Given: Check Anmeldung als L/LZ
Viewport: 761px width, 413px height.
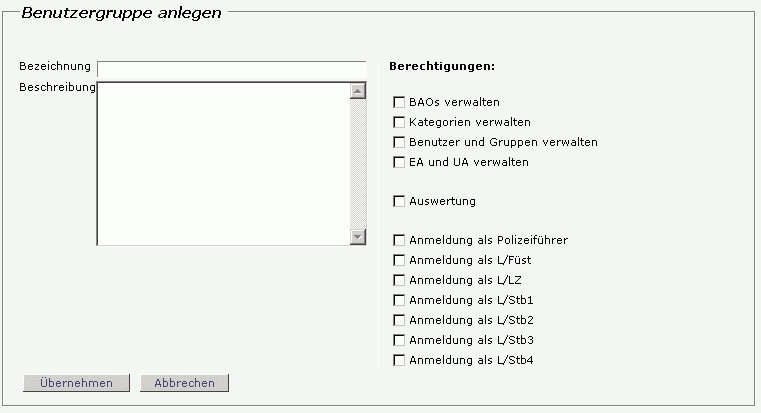Looking at the screenshot, I should coord(399,280).
